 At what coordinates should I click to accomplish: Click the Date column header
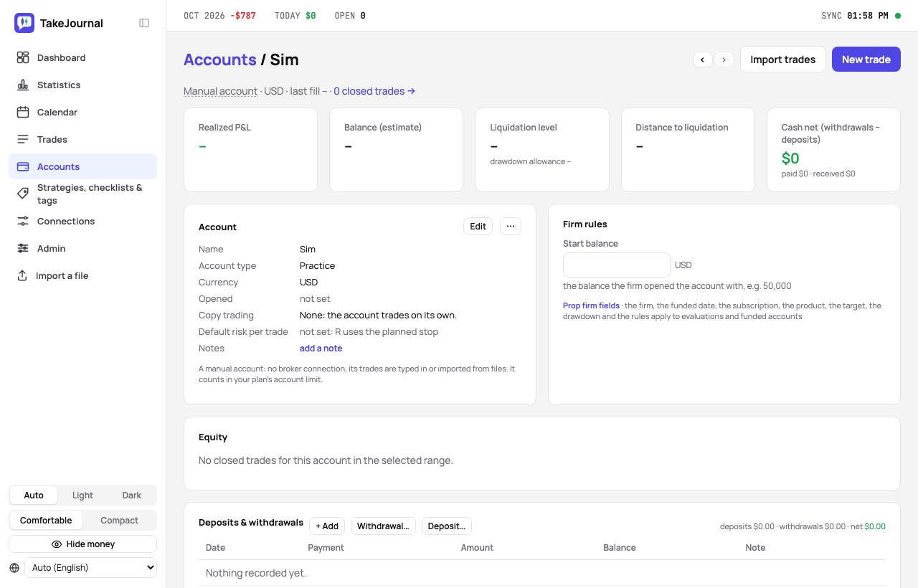(215, 548)
